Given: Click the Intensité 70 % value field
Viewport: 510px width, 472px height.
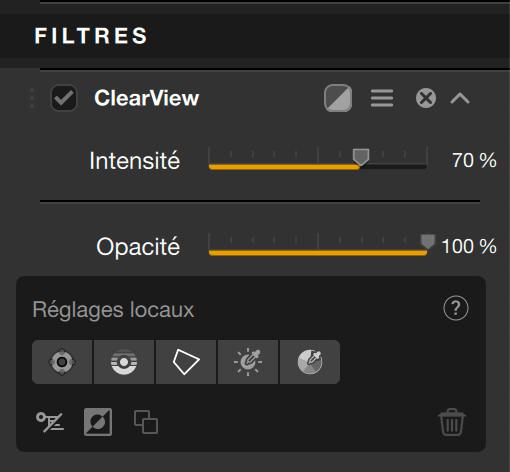Looking at the screenshot, I should pos(474,160).
